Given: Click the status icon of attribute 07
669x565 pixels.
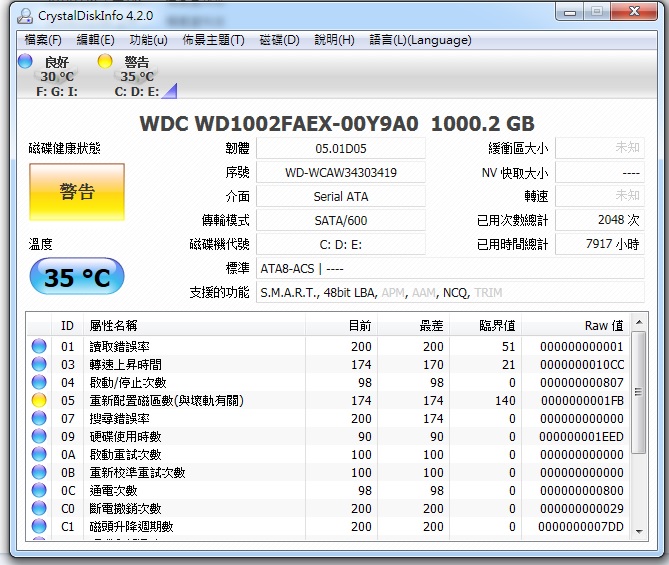Looking at the screenshot, I should coord(39,418).
